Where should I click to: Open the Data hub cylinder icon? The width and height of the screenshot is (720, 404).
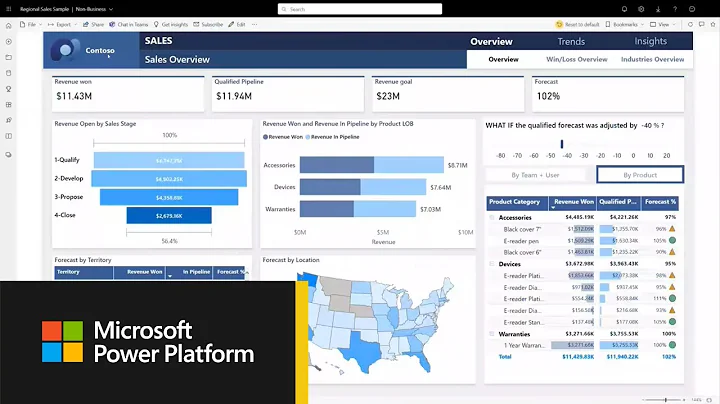coord(8,73)
